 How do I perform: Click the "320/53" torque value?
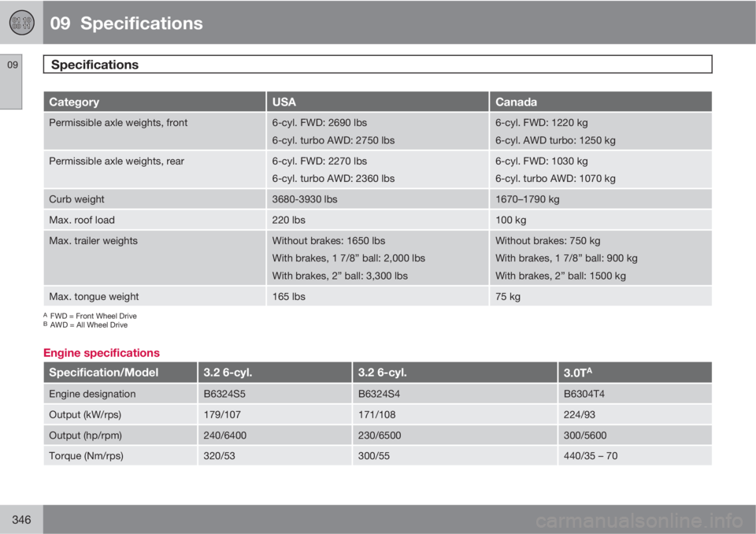coord(219,456)
